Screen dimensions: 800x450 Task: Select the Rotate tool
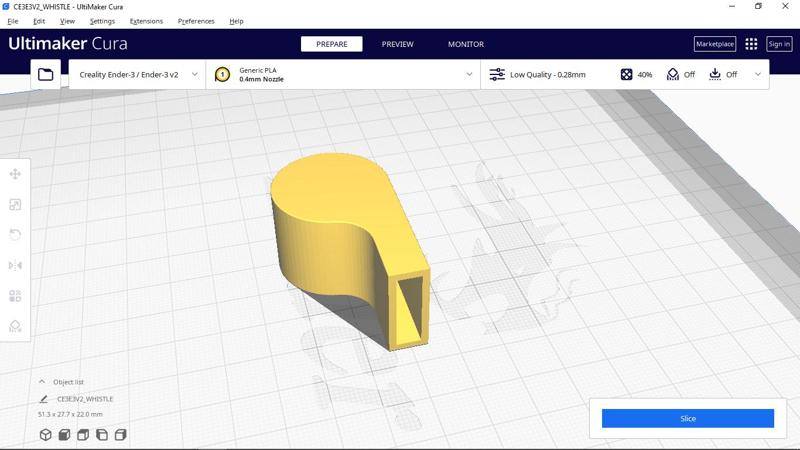[15, 235]
